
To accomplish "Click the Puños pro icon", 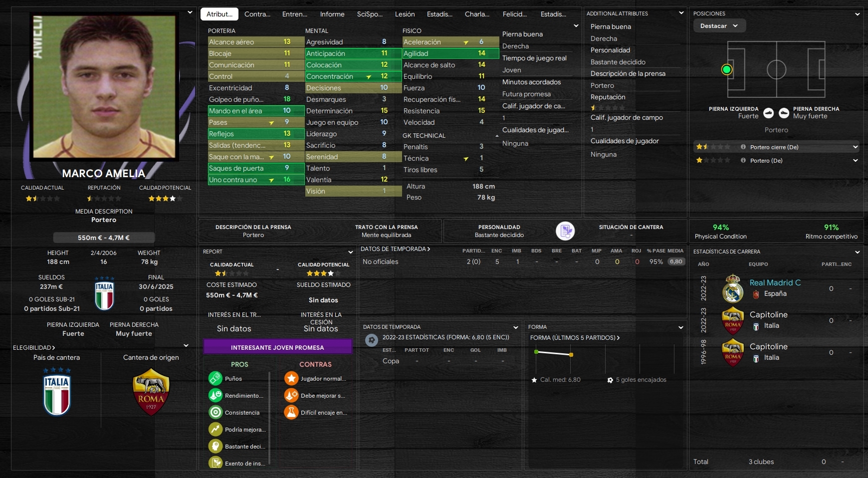I will coord(216,378).
